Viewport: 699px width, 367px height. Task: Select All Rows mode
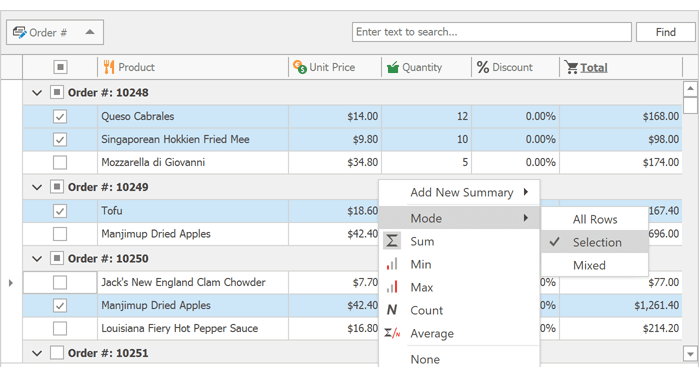click(595, 219)
